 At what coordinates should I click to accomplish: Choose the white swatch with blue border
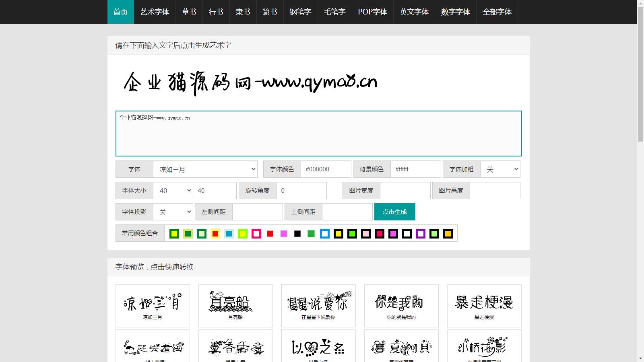click(x=325, y=234)
